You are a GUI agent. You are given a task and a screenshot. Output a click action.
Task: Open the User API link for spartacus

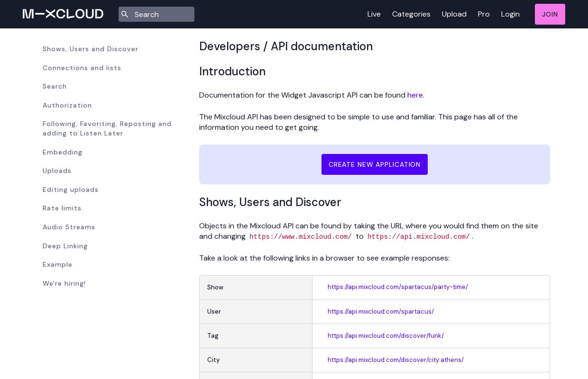(x=381, y=311)
